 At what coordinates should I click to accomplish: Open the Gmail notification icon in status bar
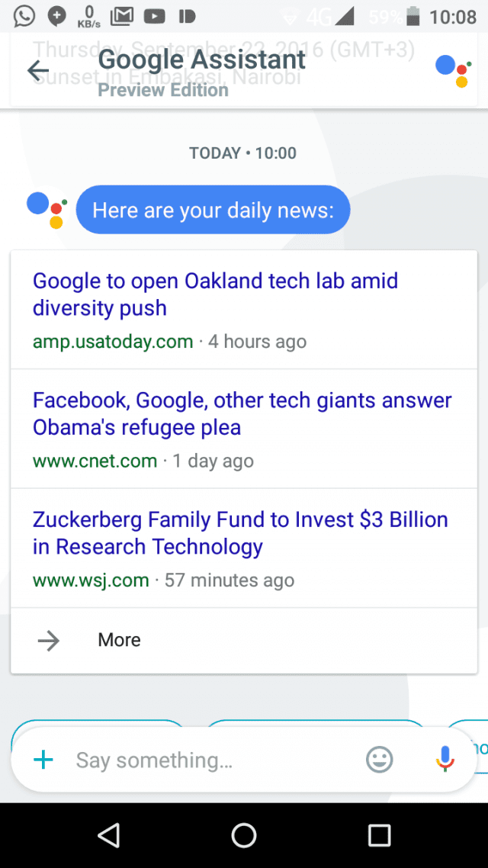click(122, 17)
